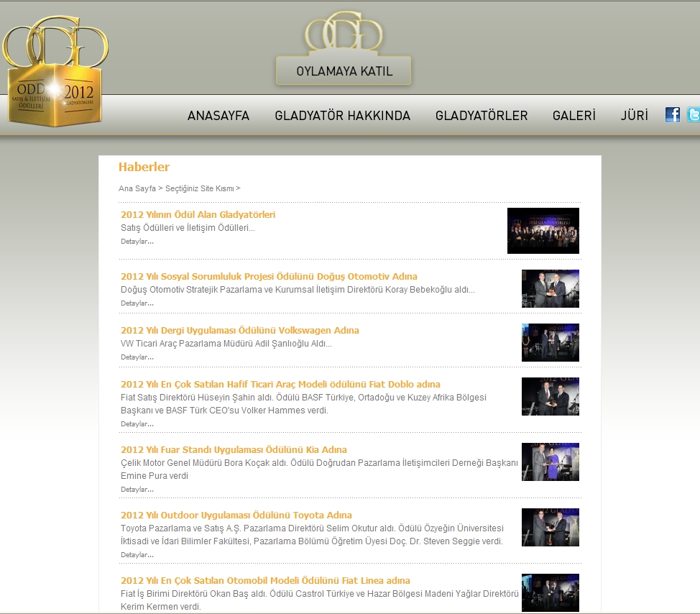Open the Kia Fuar Standı award headline
700x614 pixels.
[x=234, y=449]
